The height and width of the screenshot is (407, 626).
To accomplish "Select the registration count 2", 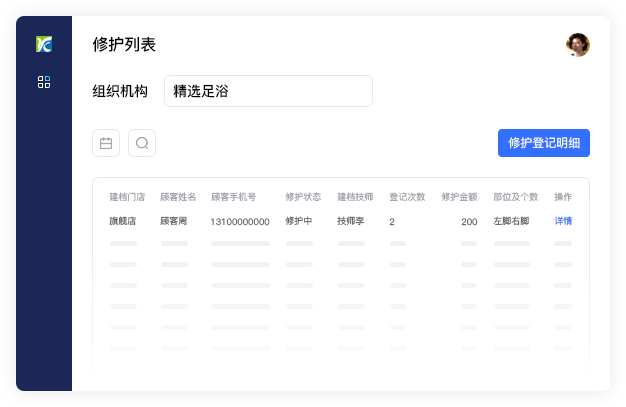I will 392,222.
